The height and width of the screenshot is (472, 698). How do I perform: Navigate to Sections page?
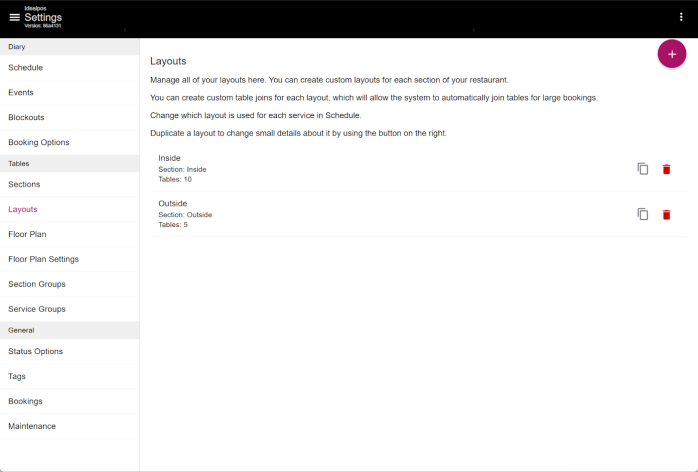24,185
